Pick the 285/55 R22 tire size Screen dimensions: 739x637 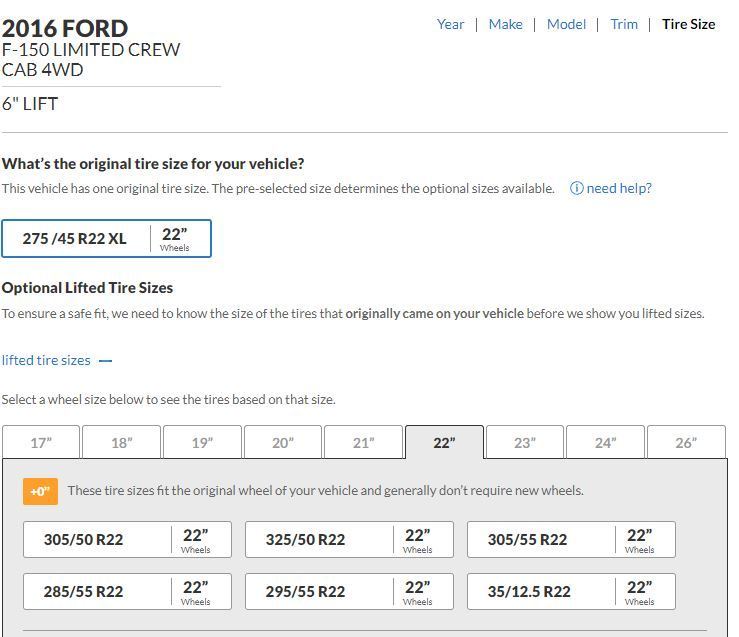pos(127,592)
